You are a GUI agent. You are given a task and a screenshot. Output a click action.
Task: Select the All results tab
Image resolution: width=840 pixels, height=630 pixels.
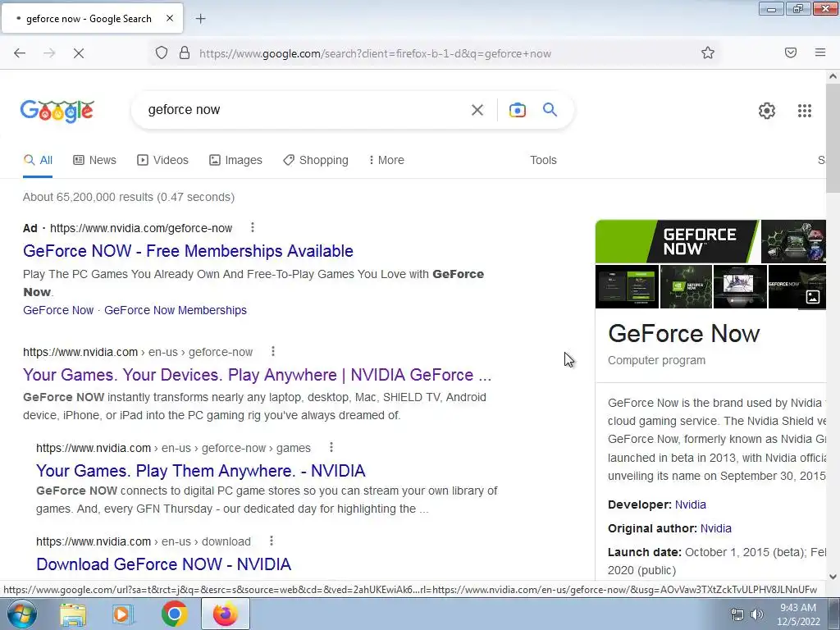coord(38,160)
